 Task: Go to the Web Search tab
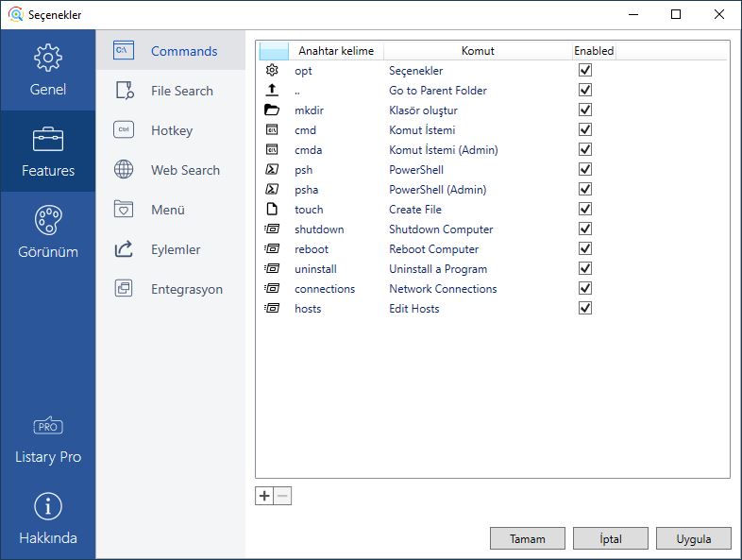[x=171, y=170]
